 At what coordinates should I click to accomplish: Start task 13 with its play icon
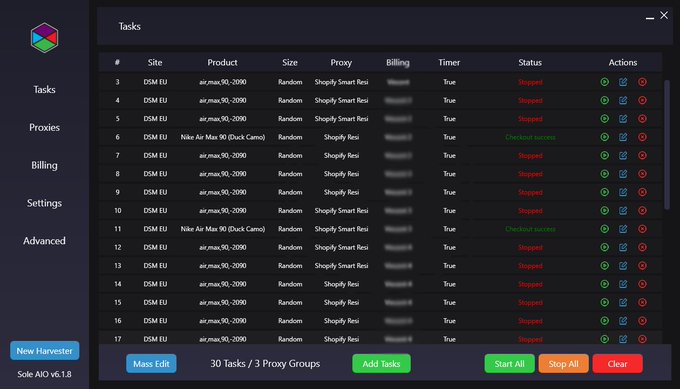[605, 265]
